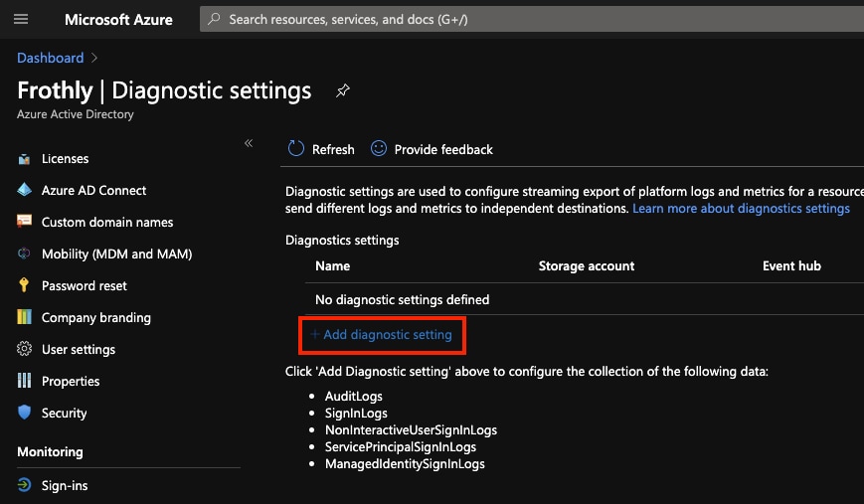The width and height of the screenshot is (864, 504).
Task: Click Refresh toolbar label
Action: coord(333,150)
